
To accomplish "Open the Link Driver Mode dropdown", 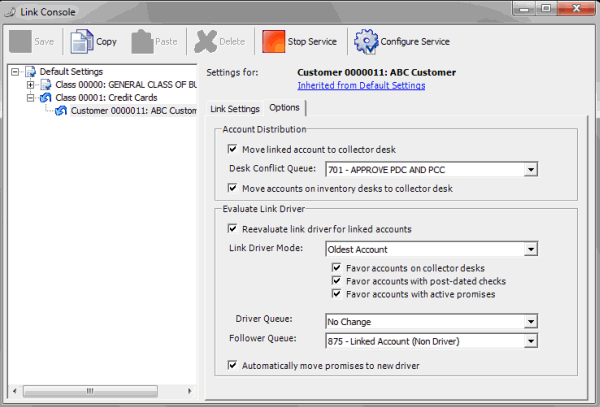I will 530,249.
